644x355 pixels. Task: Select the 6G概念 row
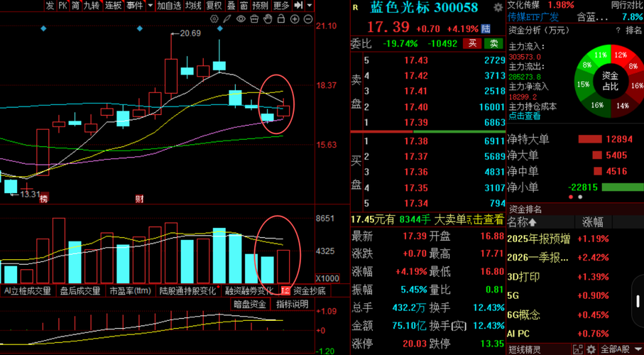pos(575,315)
